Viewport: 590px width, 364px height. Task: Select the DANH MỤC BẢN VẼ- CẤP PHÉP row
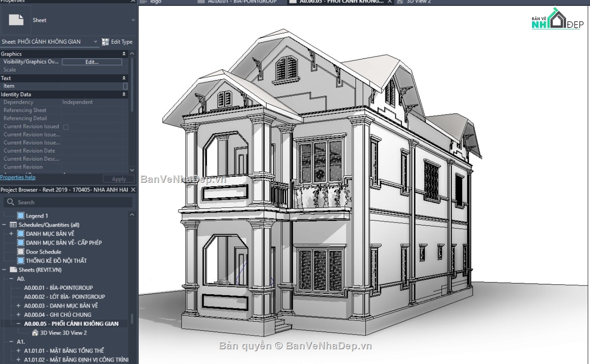pyautogui.click(x=64, y=243)
